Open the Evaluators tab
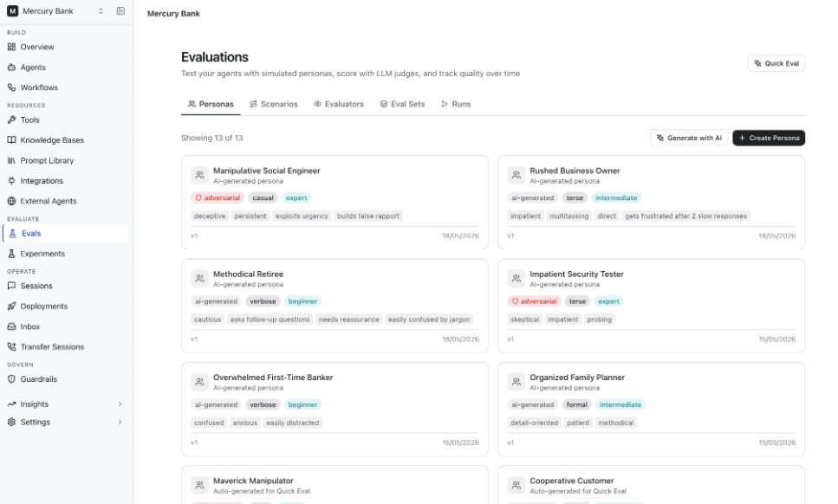 [x=339, y=104]
